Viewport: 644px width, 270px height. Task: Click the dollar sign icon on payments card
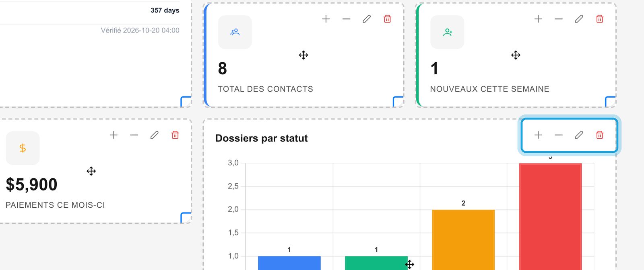point(23,148)
